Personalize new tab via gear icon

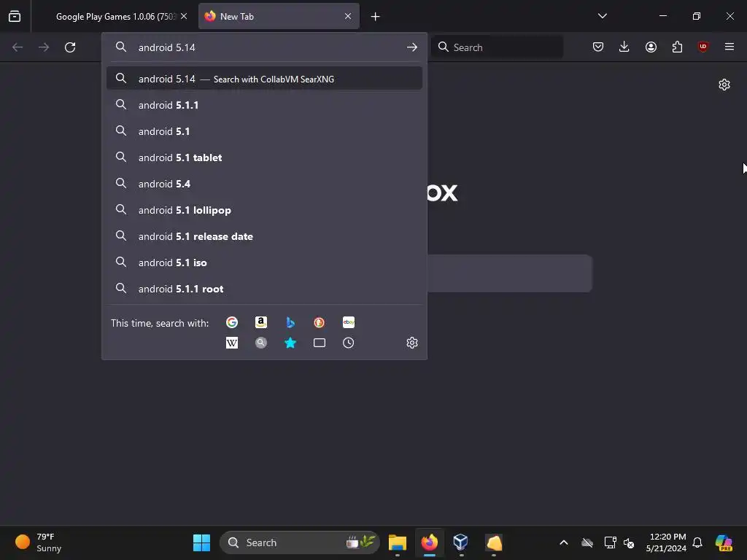coord(724,85)
